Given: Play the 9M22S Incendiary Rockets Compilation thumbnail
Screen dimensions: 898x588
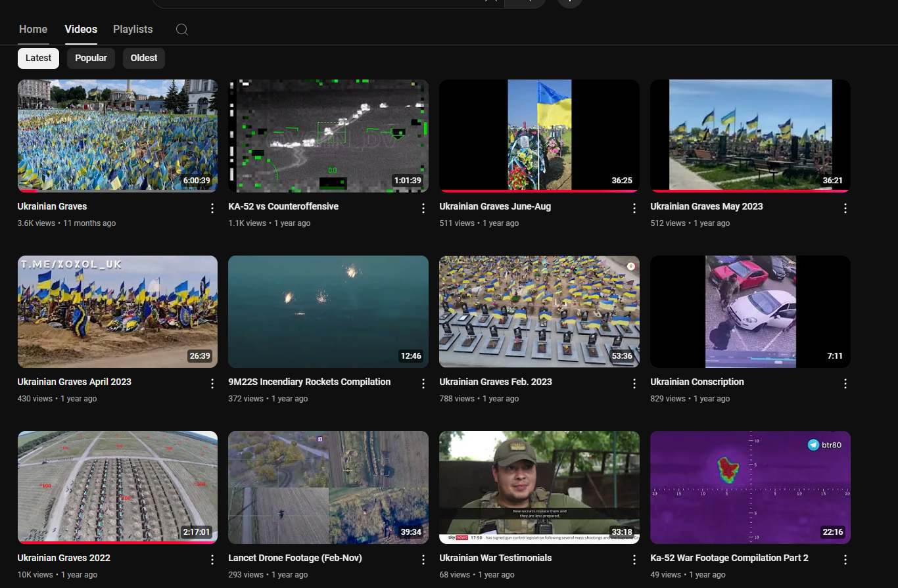Looking at the screenshot, I should click(328, 311).
